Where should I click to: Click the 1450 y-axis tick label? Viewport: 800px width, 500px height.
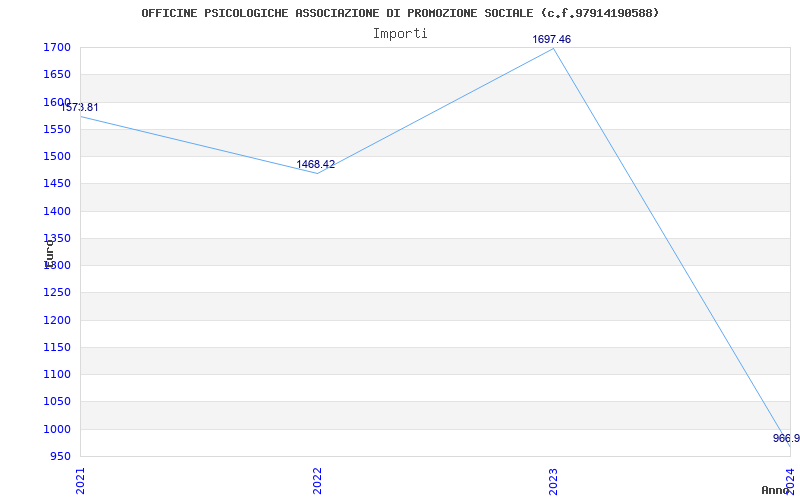(58, 184)
